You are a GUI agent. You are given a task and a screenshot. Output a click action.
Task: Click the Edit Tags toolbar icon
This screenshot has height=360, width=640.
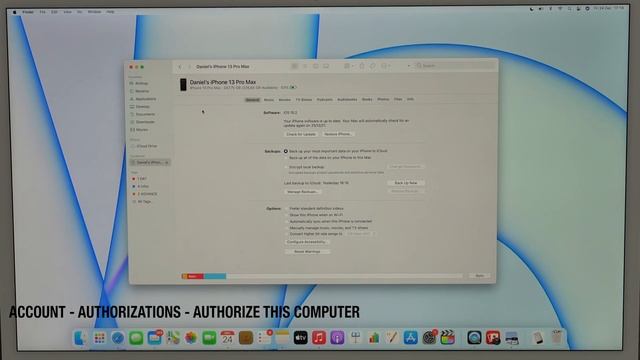click(x=372, y=66)
